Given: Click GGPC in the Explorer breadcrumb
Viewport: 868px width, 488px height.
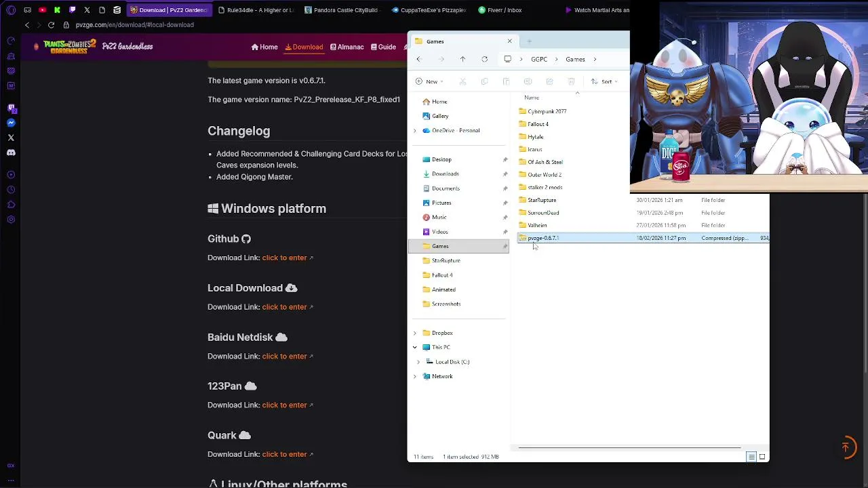Looking at the screenshot, I should coord(539,60).
